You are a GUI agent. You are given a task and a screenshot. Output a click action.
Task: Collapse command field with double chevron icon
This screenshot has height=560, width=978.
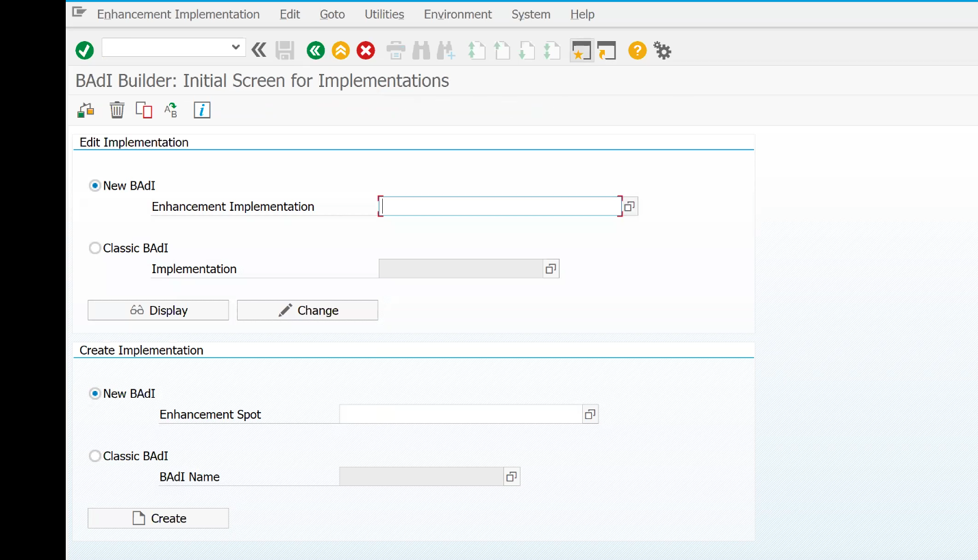[x=259, y=50]
